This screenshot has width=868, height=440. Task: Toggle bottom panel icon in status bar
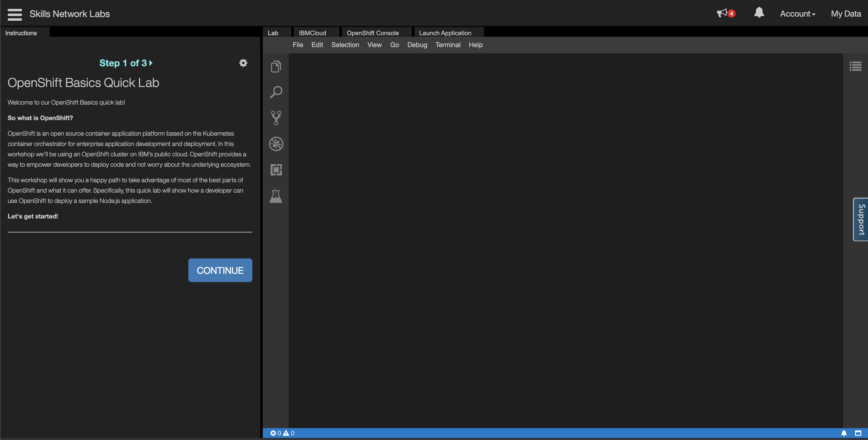(858, 433)
